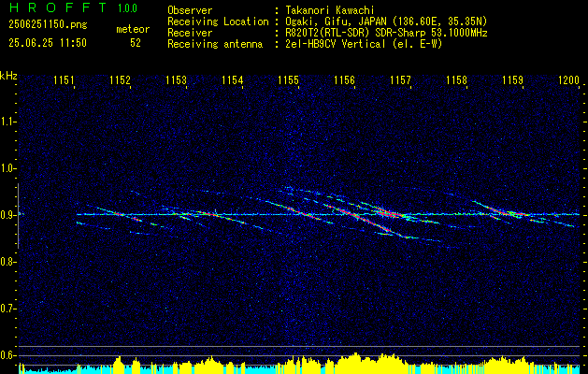Click the 1159 time marker
The height and width of the screenshot is (374, 588).
[x=512, y=80]
